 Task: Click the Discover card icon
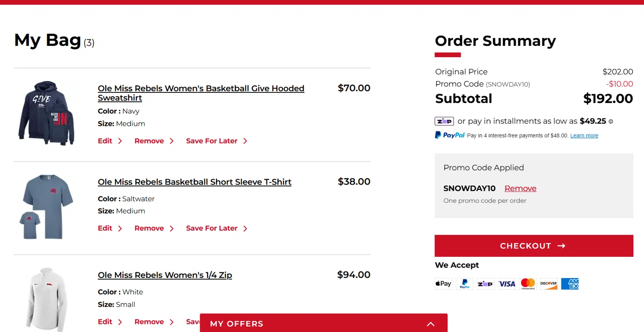coord(549,283)
